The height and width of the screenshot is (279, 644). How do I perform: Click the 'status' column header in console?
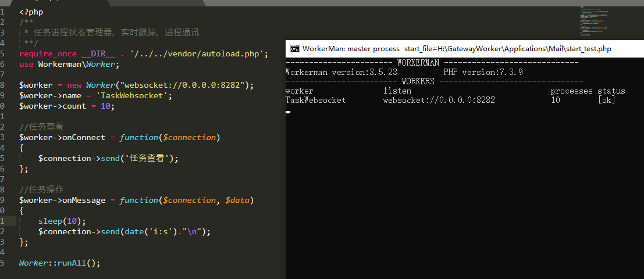(x=611, y=91)
